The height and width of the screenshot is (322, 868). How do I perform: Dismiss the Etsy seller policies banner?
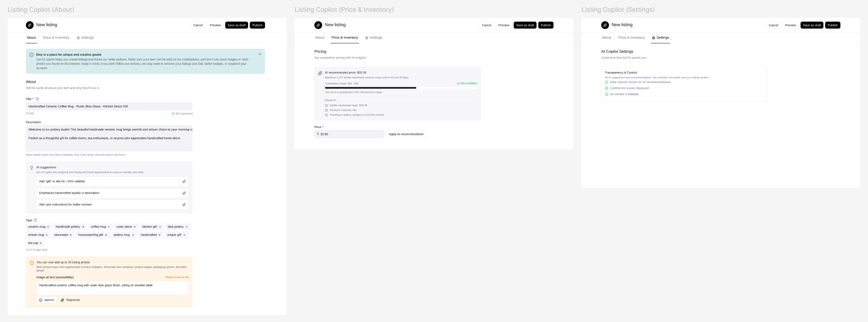pos(260,54)
